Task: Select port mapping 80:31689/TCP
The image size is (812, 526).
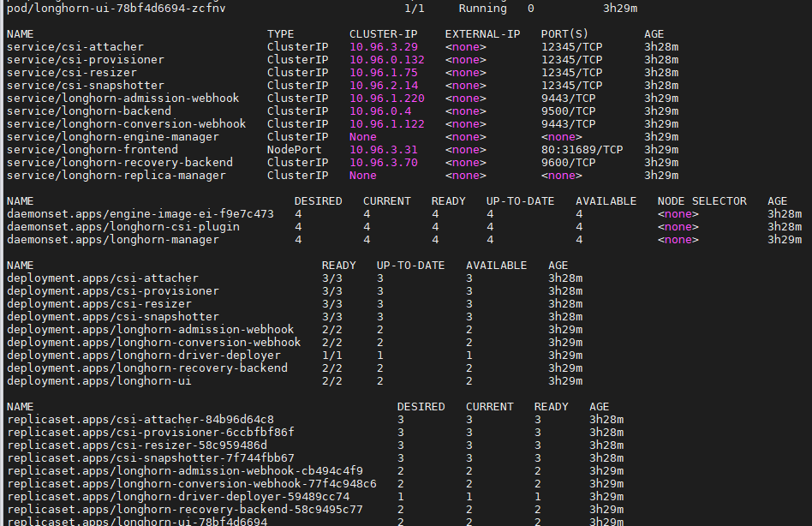Action: [x=582, y=150]
